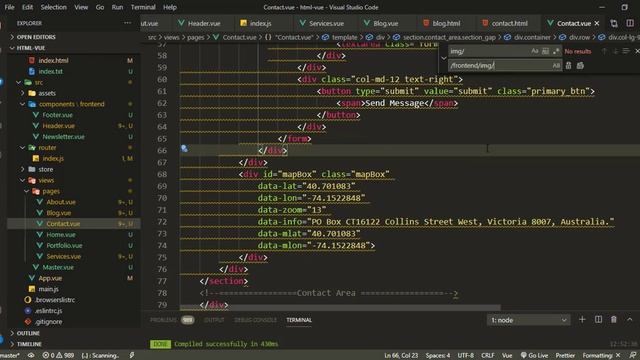640x360 pixels.
Task: Collapse the views folder
Action: [46, 180]
